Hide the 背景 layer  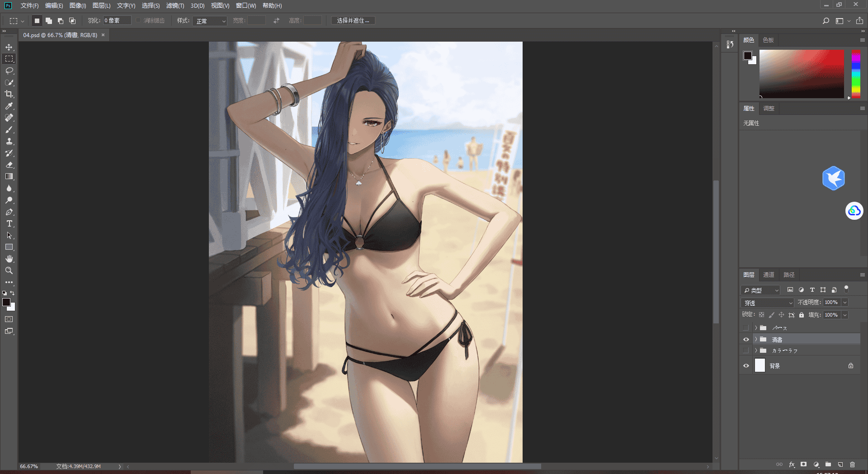746,365
